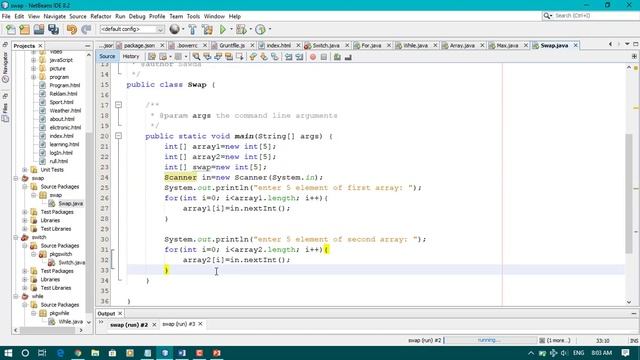
Task: Run the project with green play icon
Action: (223, 29)
